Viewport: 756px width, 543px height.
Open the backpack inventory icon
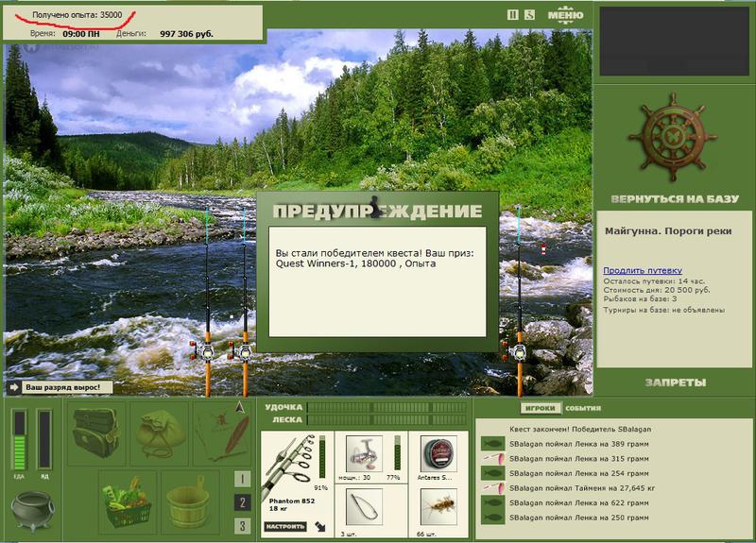tap(96, 433)
